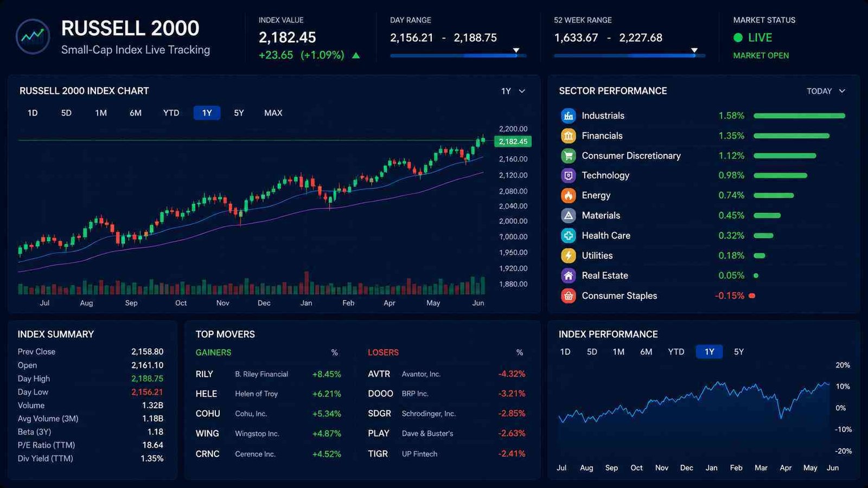Click the Avg Volume (3M) value 1.18B

(x=152, y=419)
